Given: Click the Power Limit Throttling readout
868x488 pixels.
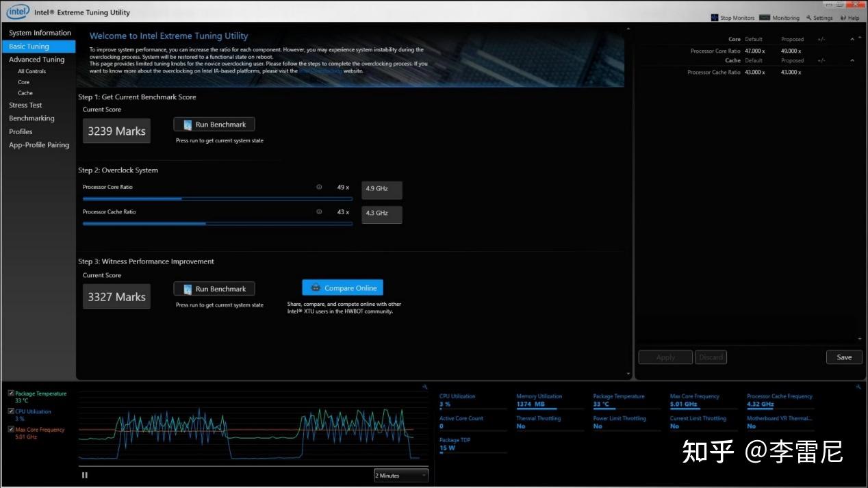Looking at the screenshot, I should click(x=627, y=423).
